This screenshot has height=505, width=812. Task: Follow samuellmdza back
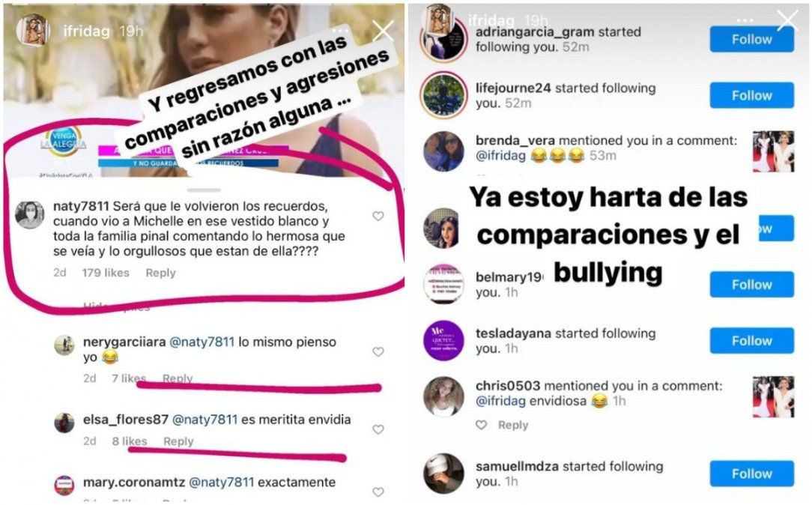click(x=751, y=474)
